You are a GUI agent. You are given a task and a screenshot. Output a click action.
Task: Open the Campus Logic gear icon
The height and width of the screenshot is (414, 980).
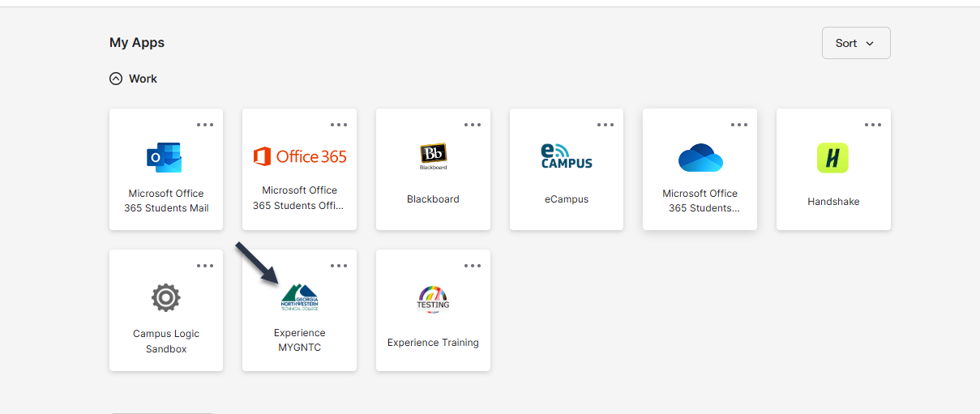[166, 298]
